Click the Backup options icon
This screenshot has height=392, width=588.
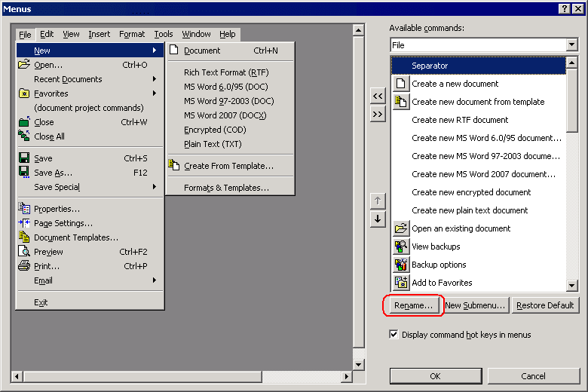click(401, 265)
